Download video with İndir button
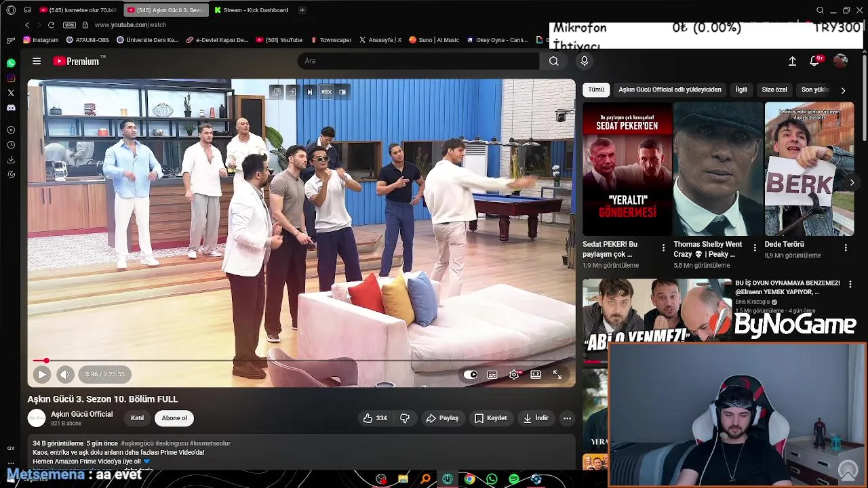This screenshot has height=488, width=868. pos(536,418)
